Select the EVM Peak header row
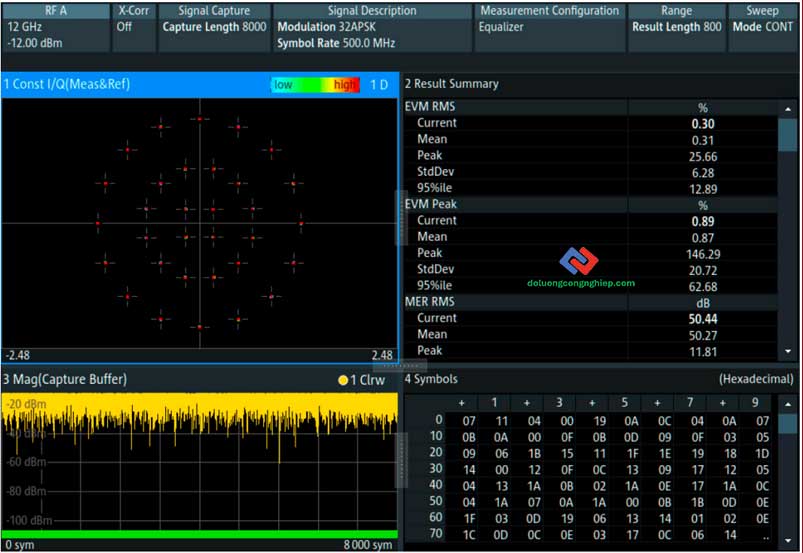Screen dimensions: 803x553 [590, 205]
